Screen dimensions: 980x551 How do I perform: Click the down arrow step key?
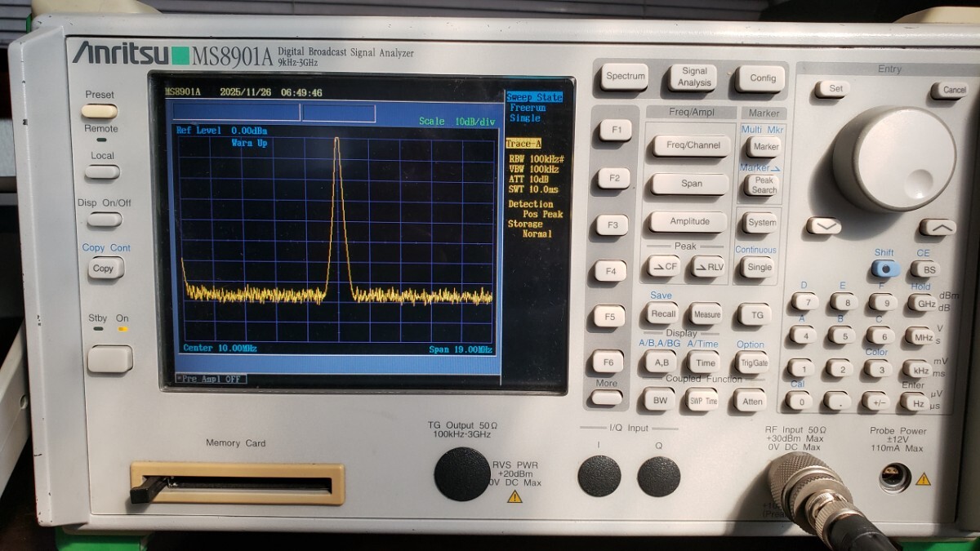[x=824, y=226]
